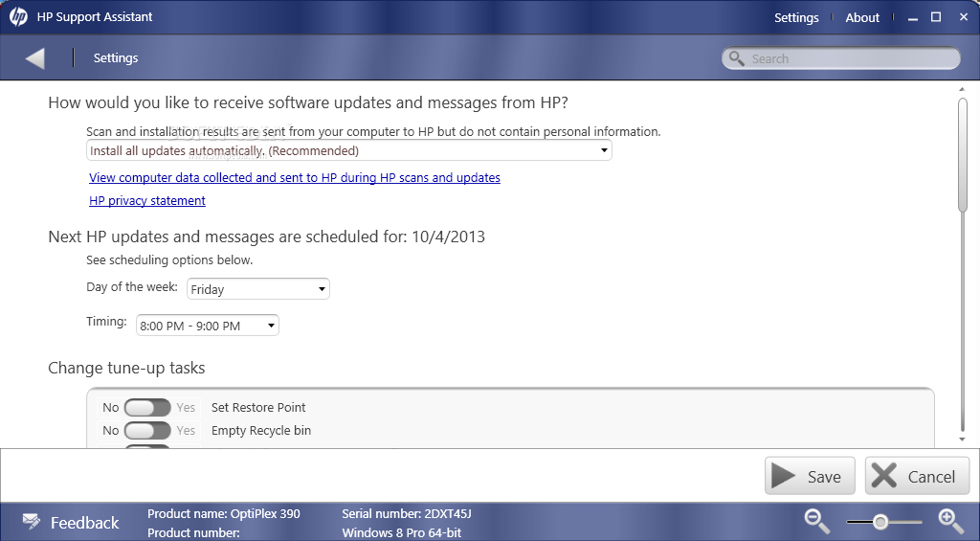
Task: Click in the Search field
Action: point(840,58)
